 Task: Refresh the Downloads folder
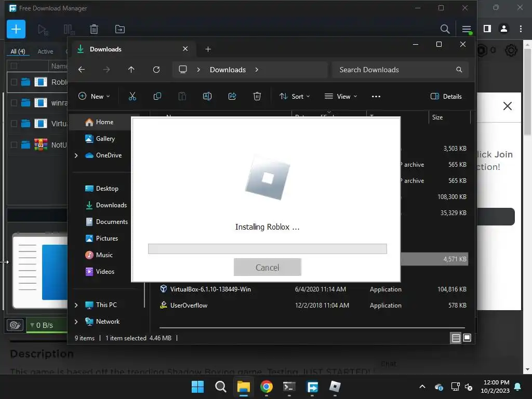coord(156,70)
